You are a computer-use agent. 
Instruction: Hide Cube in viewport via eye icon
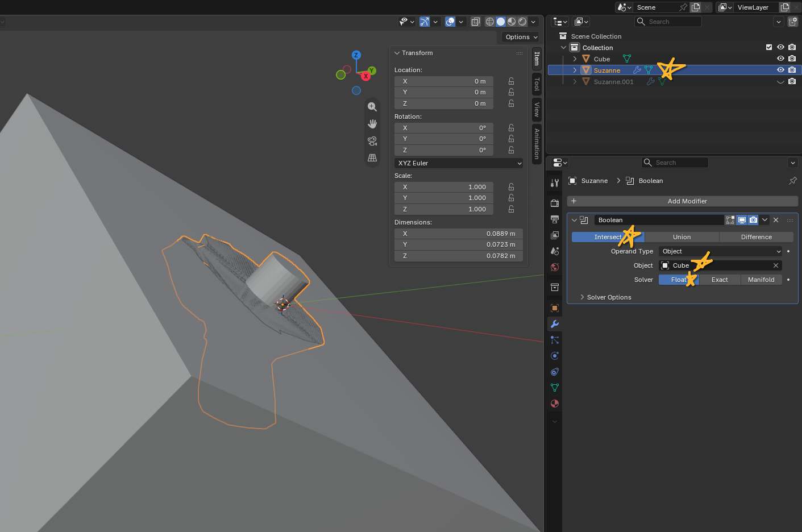point(780,59)
